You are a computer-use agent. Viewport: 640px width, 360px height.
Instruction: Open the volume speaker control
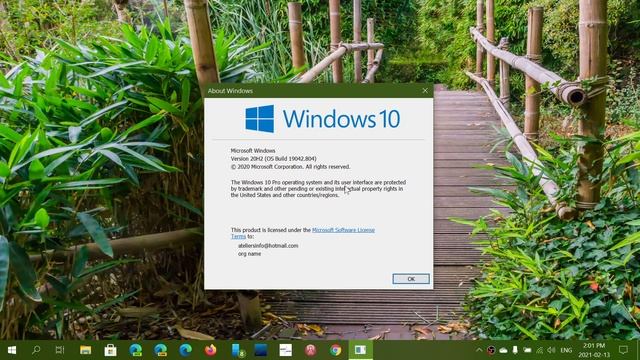click(551, 350)
